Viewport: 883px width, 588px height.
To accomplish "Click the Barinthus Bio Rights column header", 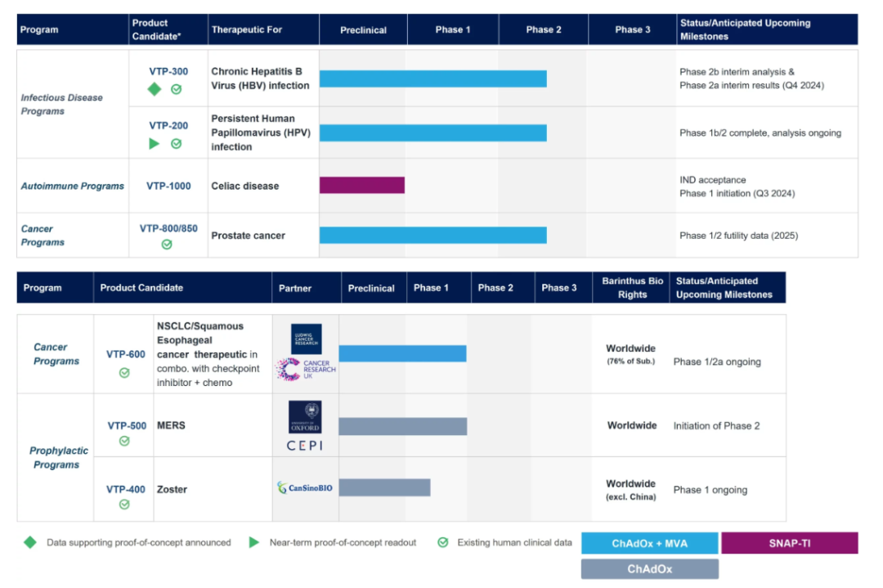I will click(x=632, y=288).
